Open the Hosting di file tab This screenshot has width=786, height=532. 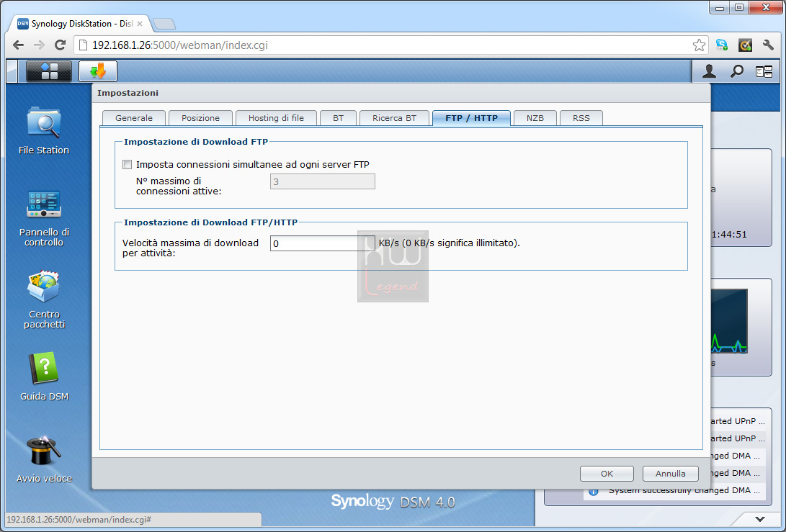(276, 118)
